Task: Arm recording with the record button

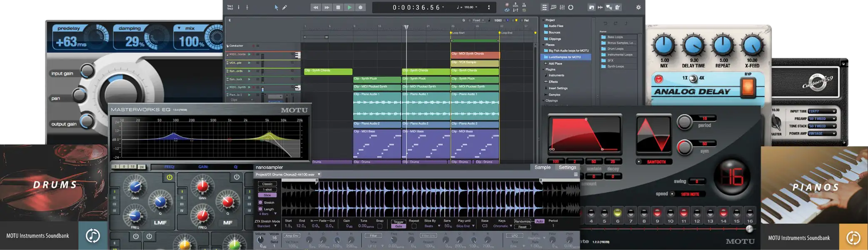Action: coord(361,7)
